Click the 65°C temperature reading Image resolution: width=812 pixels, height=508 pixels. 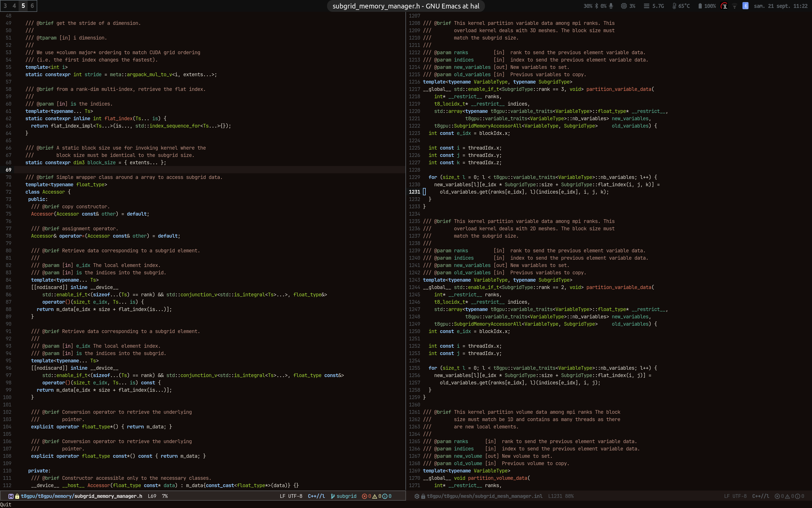(x=684, y=6)
